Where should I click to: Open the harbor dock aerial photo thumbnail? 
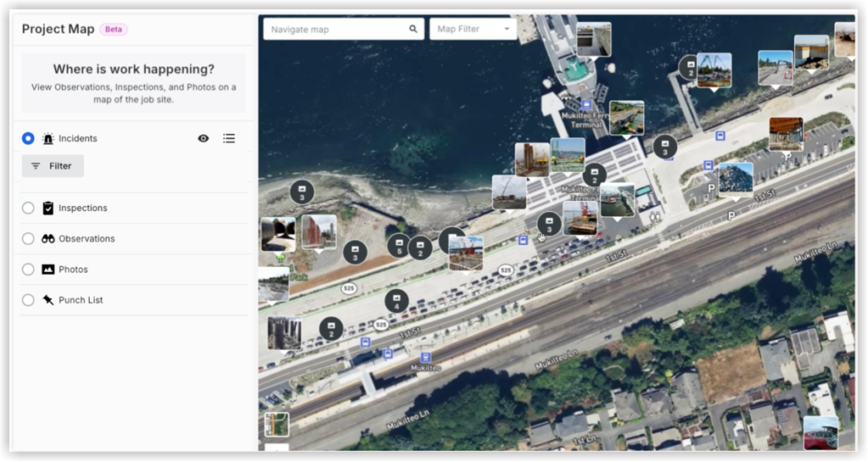(617, 200)
